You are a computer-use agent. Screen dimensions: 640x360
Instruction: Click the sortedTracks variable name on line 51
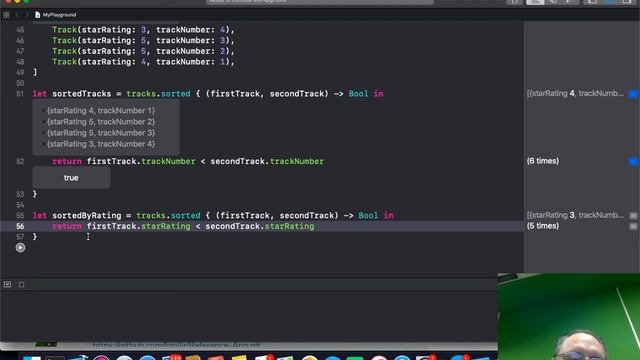(82, 94)
